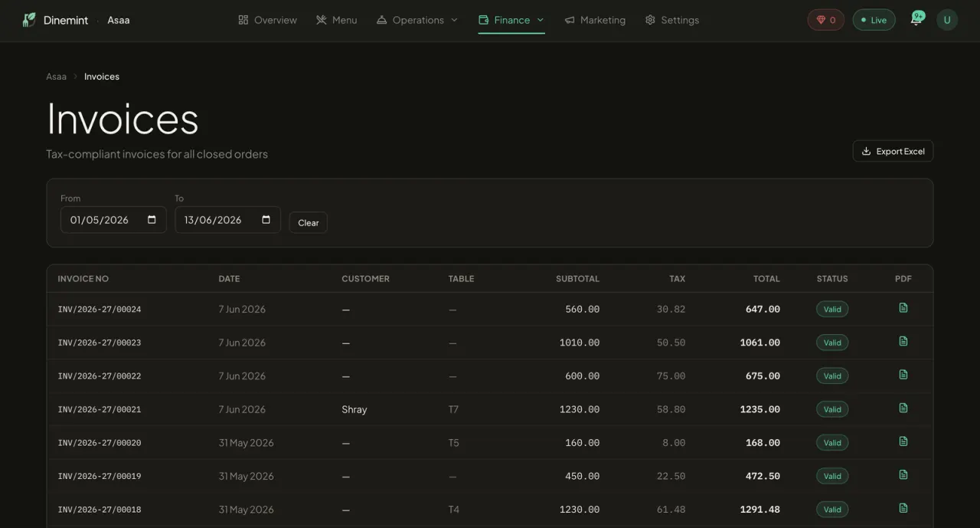Click the Valid badge for invoice 00018

[832, 510]
